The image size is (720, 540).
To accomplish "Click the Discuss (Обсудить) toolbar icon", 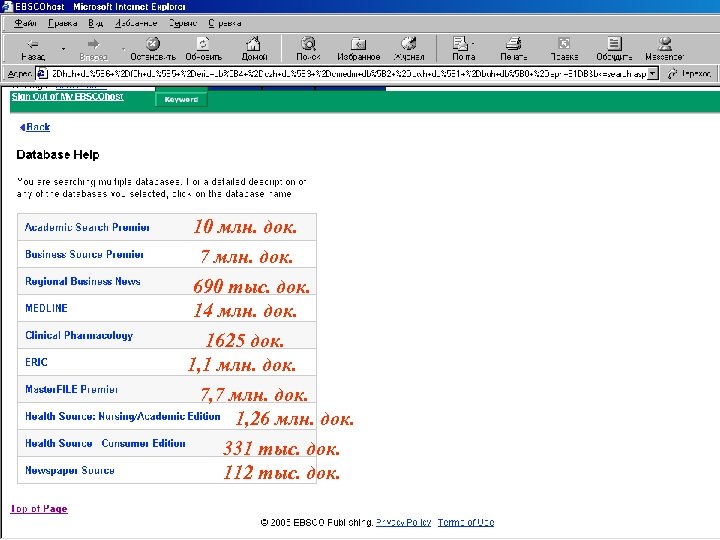I will (x=614, y=44).
